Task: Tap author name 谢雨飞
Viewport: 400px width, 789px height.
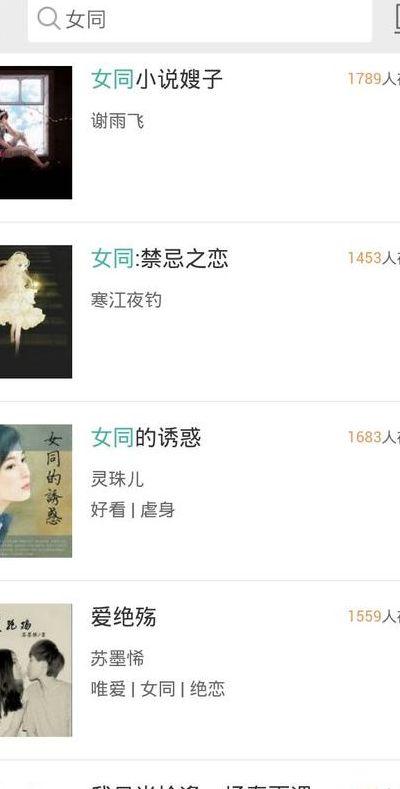Action: 117,121
